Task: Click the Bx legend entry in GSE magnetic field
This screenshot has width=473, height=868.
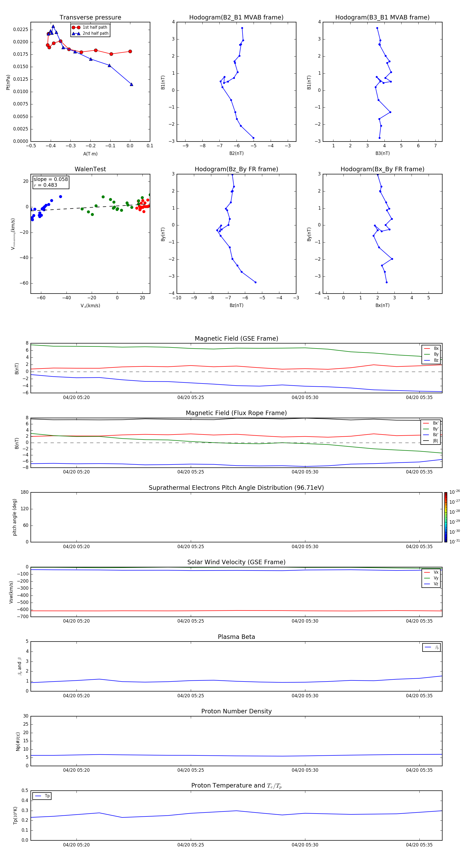Action: coord(431,349)
